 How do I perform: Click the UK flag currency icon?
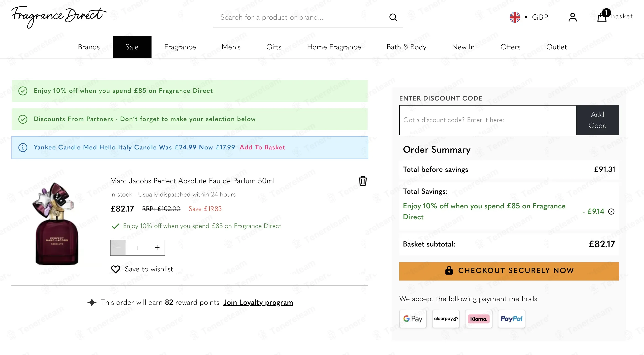click(515, 17)
